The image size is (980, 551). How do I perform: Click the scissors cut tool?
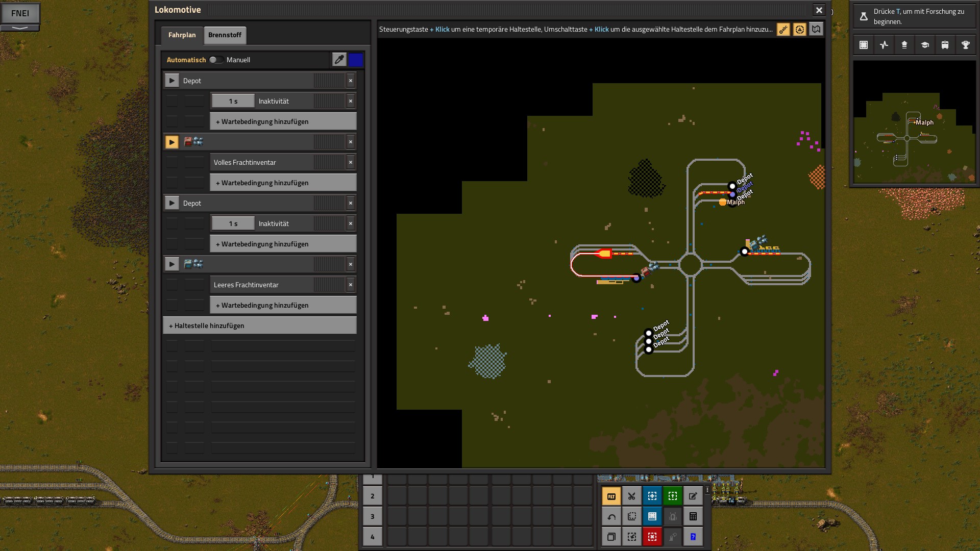point(631,496)
